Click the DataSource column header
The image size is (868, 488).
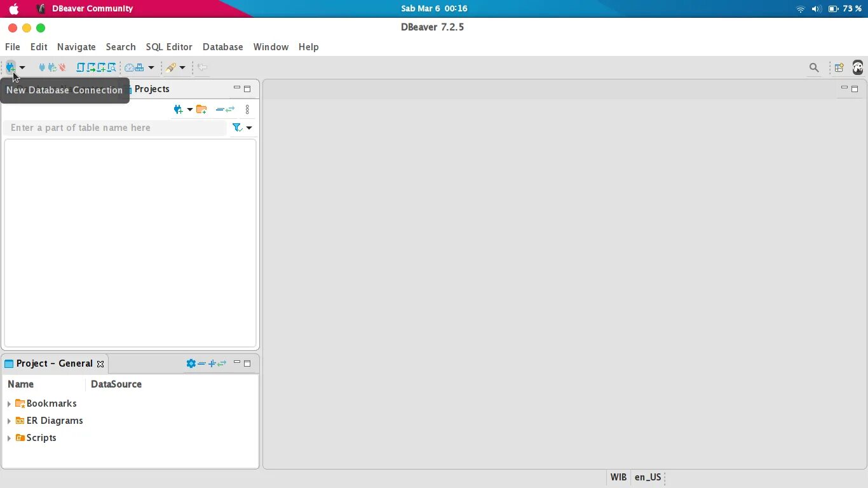pos(116,384)
